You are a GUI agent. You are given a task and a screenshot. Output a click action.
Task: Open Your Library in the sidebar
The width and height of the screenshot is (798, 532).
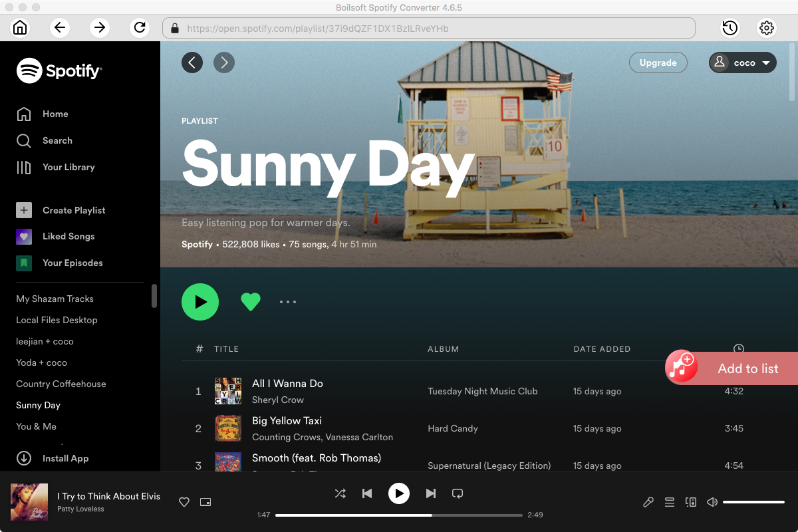click(56, 167)
